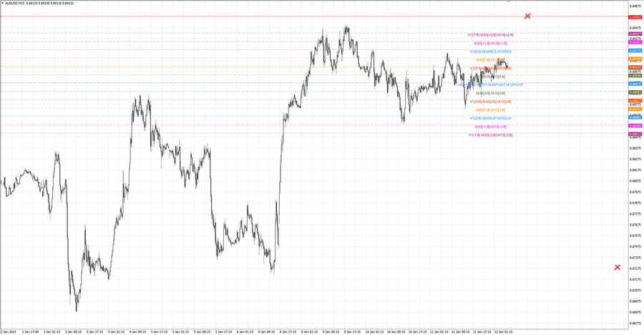Click the red 0.69580 price tag
644x335 pixels.
pyautogui.click(x=635, y=17)
